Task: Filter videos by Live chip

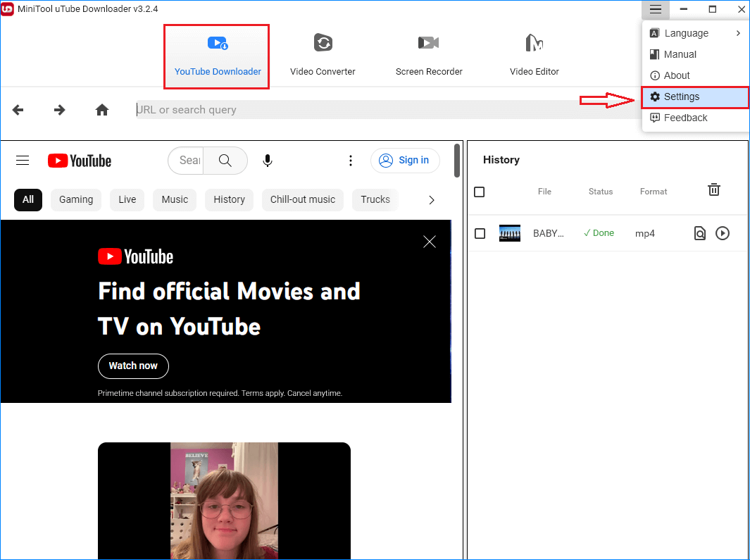Action: coord(127,199)
